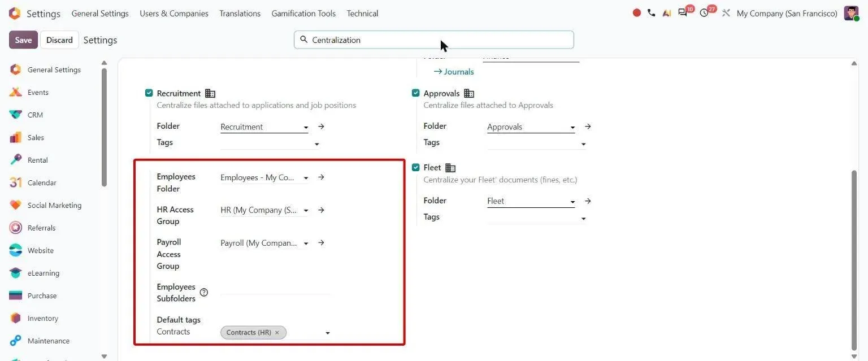Expand the Fleet Folder dropdown
Screen dimensions: 868x361
click(x=572, y=202)
